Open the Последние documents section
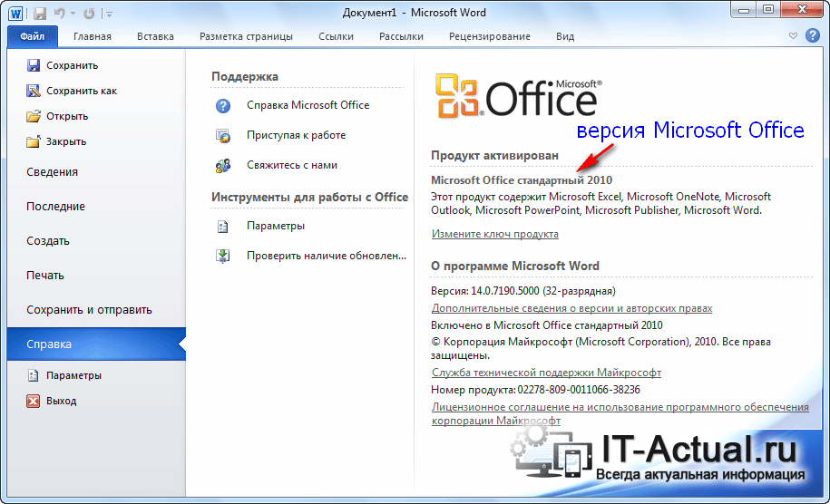830x504 pixels. click(55, 207)
